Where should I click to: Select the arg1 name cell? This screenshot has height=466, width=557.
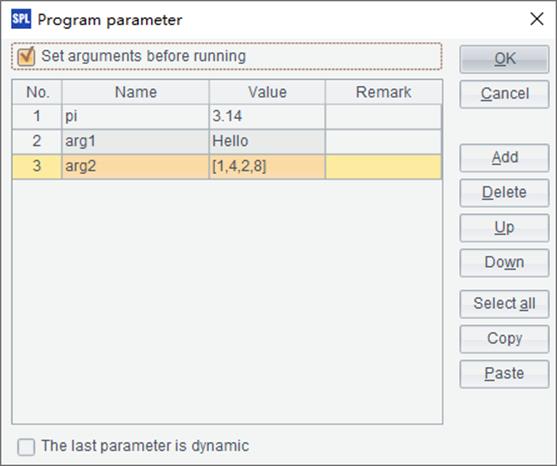[135, 141]
